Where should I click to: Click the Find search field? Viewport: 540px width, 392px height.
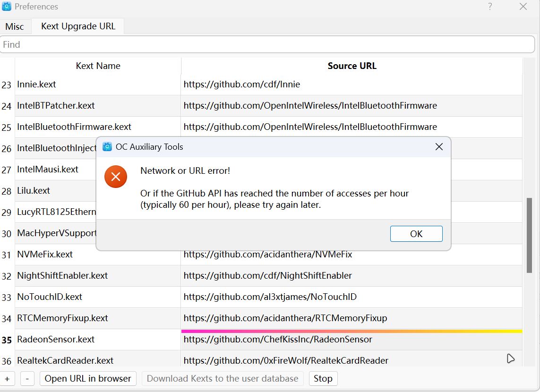267,44
